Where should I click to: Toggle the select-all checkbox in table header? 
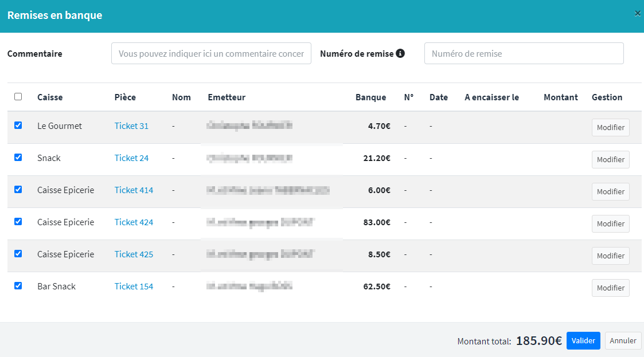pos(18,97)
